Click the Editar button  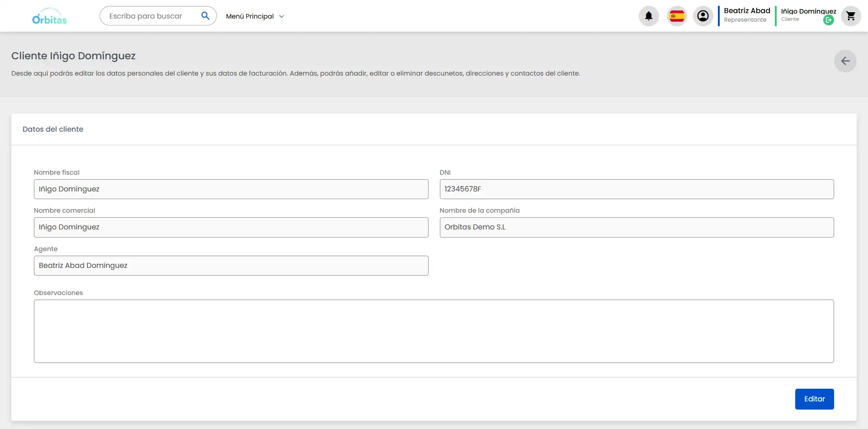point(814,399)
